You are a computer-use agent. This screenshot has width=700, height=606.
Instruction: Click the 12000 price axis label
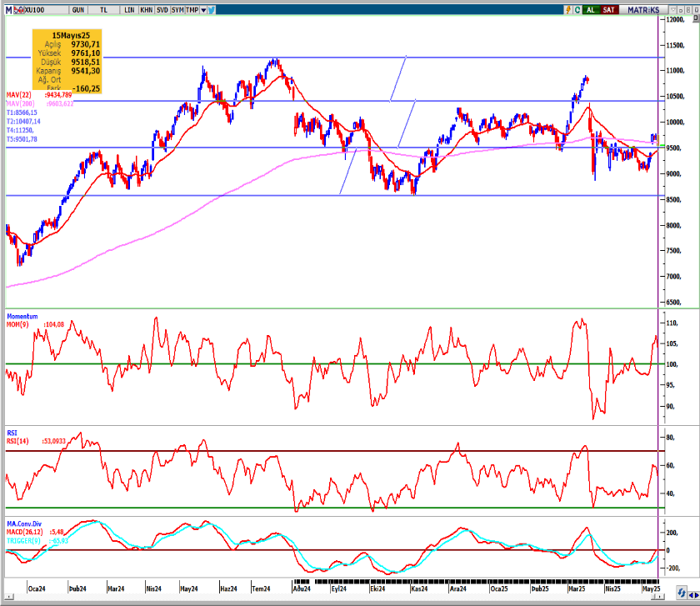click(676, 20)
